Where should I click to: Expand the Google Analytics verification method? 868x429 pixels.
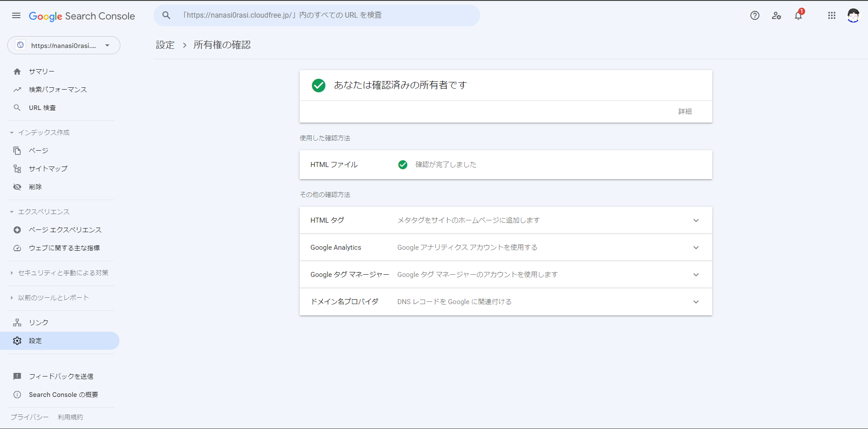tap(696, 248)
